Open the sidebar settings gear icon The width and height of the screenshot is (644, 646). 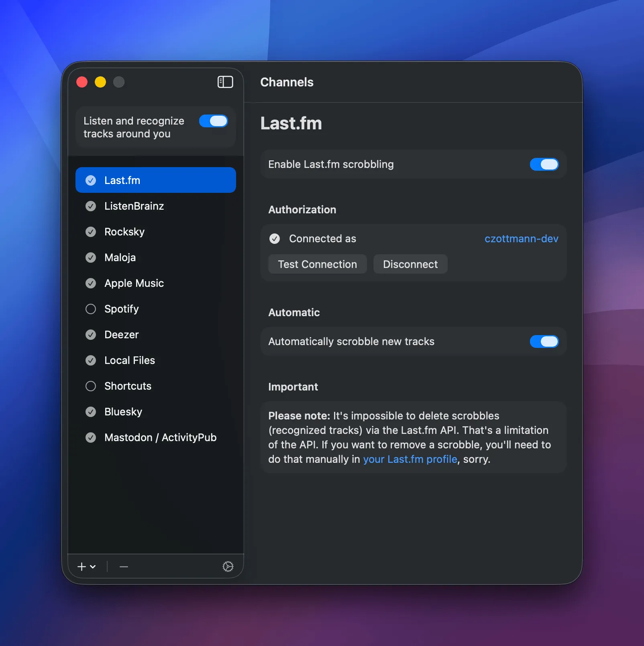click(x=228, y=566)
